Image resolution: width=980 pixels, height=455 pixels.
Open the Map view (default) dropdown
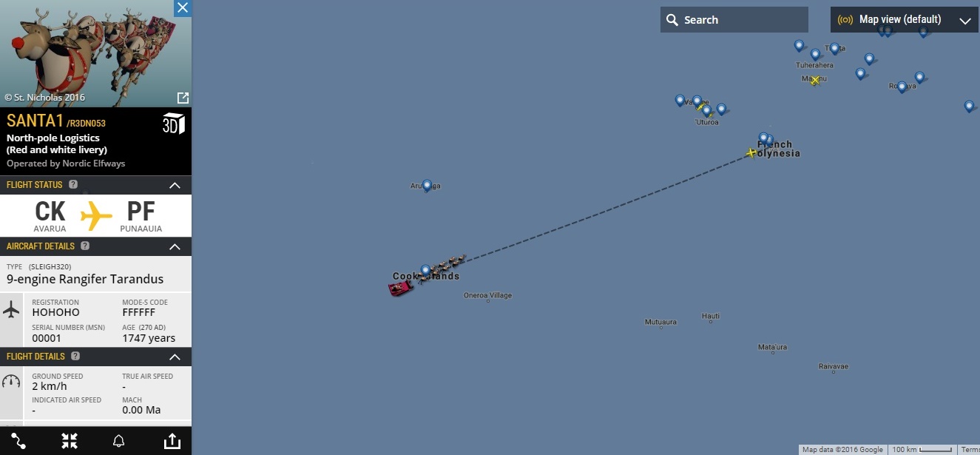point(905,20)
